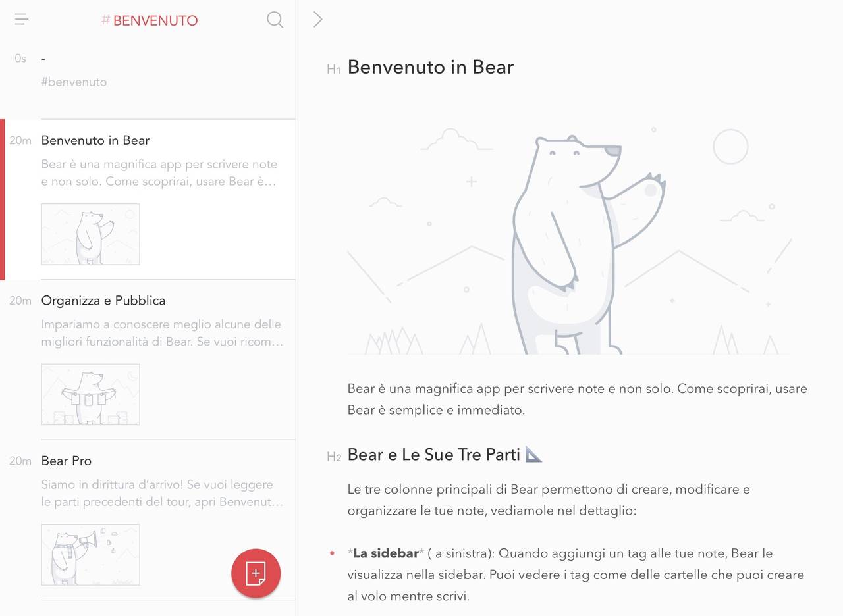843x616 pixels.
Task: Click the 'Benvenuto in Bear' editor title
Action: pyautogui.click(x=430, y=67)
